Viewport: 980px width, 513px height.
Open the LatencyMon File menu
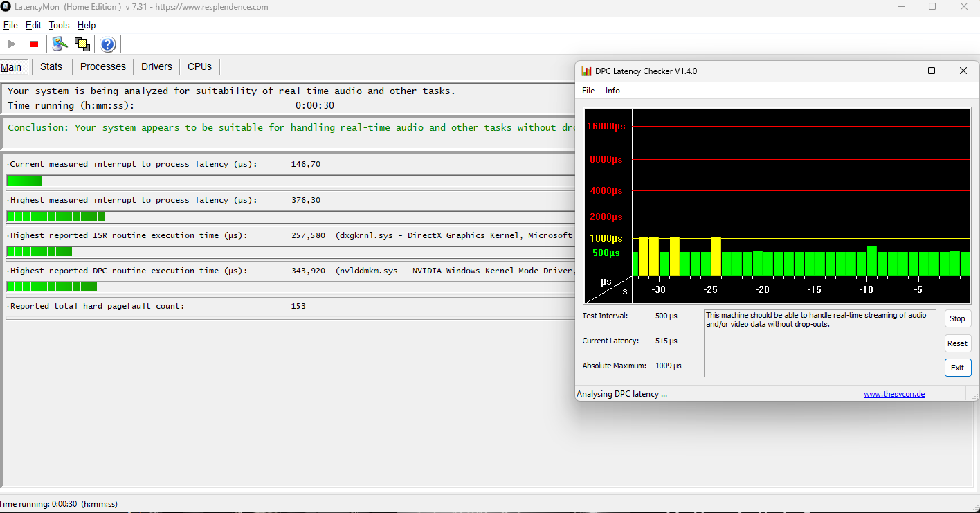[10, 25]
